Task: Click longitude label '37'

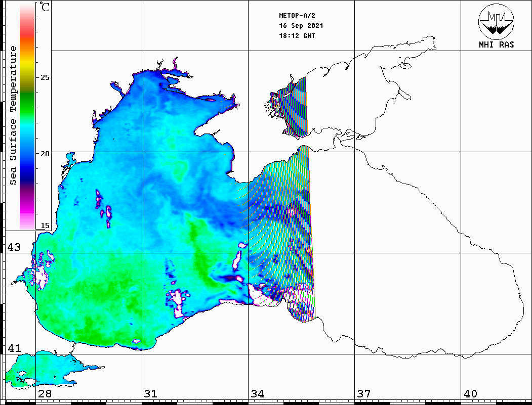Action: [x=364, y=393]
